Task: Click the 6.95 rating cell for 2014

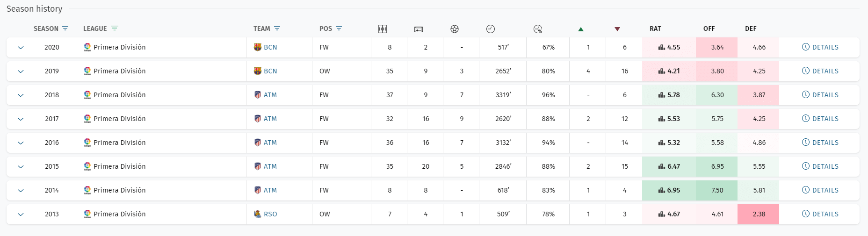Action: [669, 190]
